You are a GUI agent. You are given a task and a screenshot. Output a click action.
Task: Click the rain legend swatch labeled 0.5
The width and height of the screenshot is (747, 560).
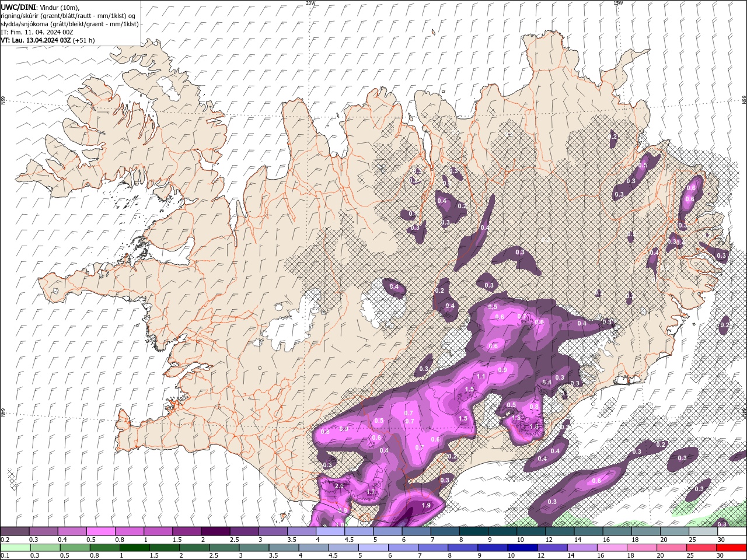pos(75,548)
